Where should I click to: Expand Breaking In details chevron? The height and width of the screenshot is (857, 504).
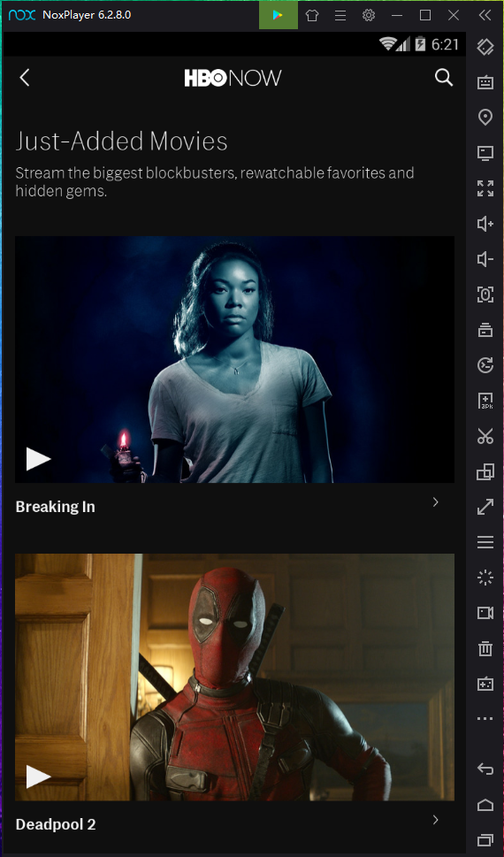pos(436,501)
